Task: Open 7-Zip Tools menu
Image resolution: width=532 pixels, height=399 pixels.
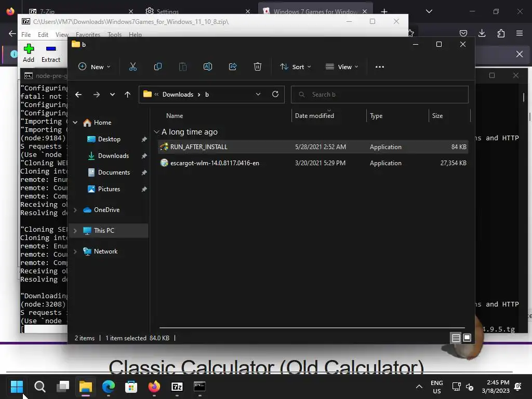Action: [x=114, y=35]
